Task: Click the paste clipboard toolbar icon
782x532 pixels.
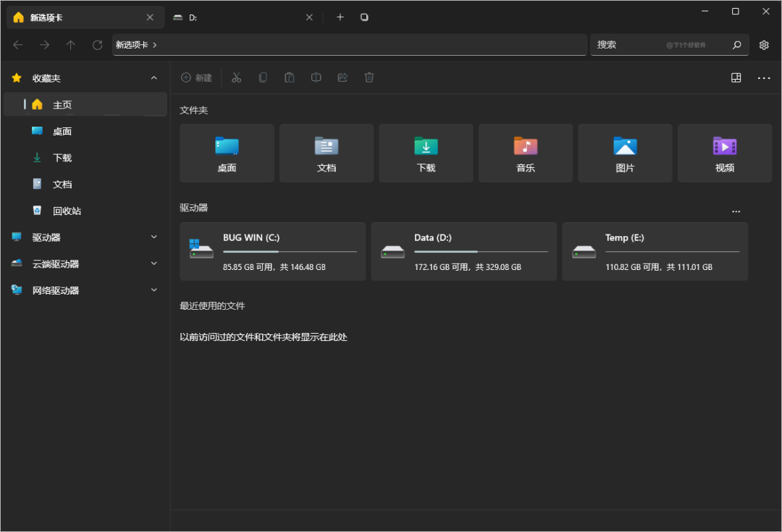Action: (x=290, y=77)
